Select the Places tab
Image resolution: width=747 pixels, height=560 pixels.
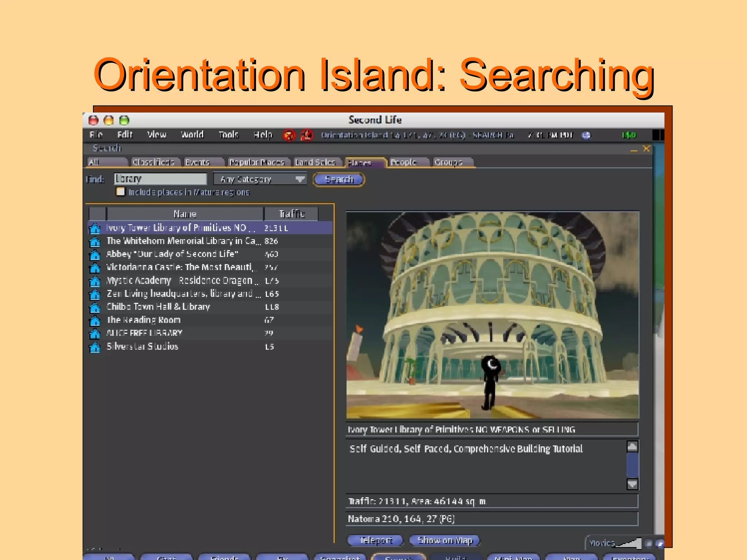365,163
